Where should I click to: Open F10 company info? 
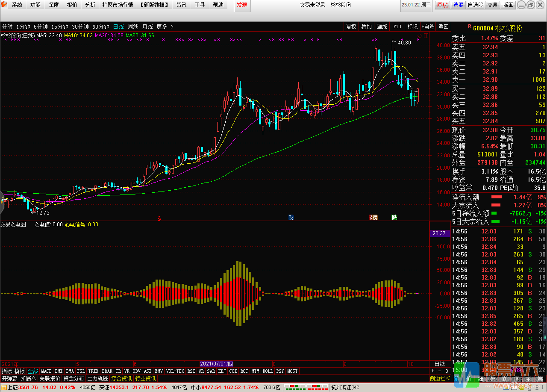tap(397, 27)
